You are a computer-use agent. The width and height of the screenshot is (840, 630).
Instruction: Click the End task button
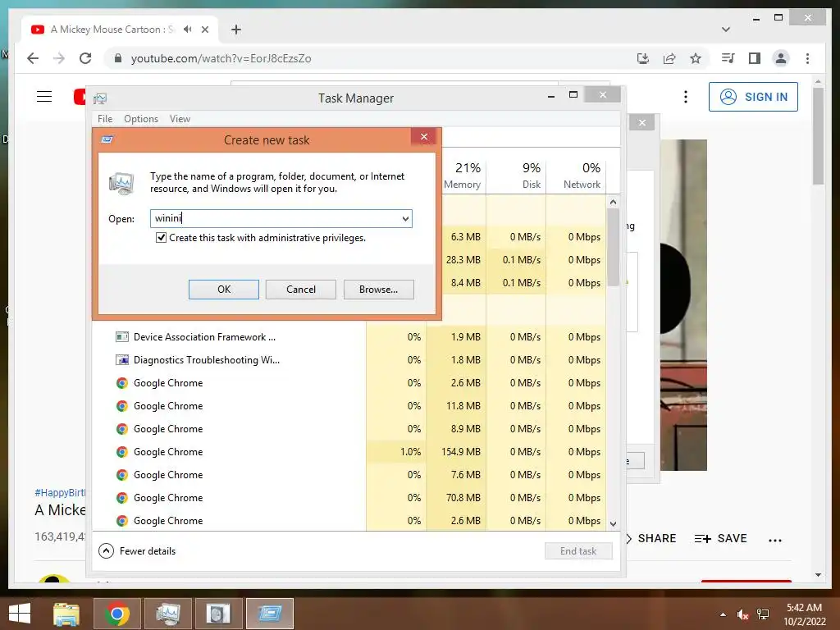click(x=578, y=550)
